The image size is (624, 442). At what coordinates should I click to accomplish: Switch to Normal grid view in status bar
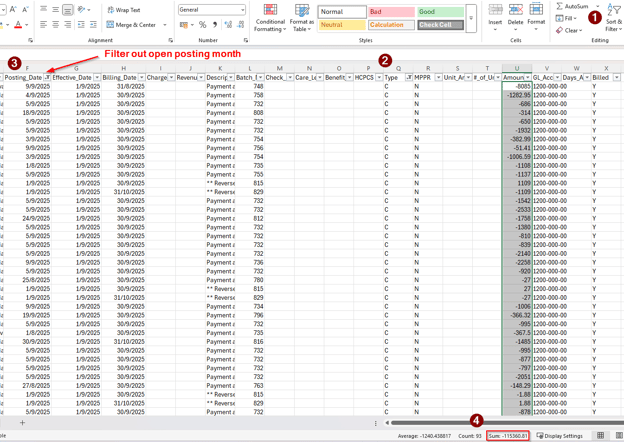click(601, 436)
